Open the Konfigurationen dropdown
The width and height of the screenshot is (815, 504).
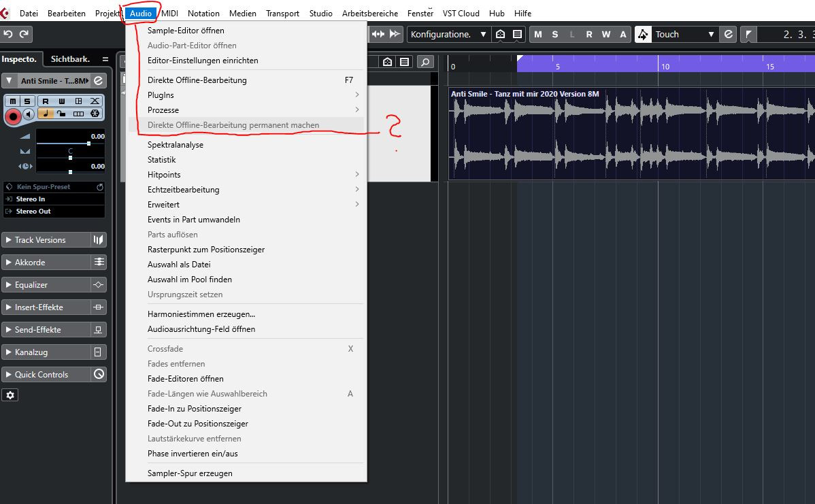(x=448, y=34)
